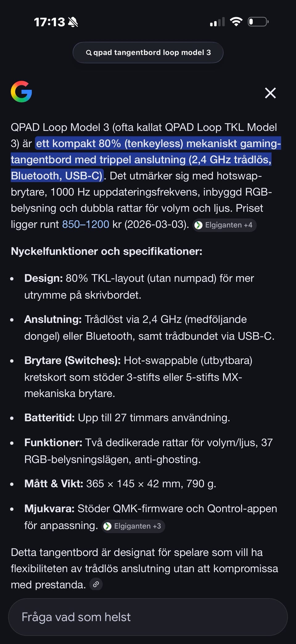This screenshot has height=644, width=296.
Task: Open the 850–1200 price link
Action: (86, 224)
